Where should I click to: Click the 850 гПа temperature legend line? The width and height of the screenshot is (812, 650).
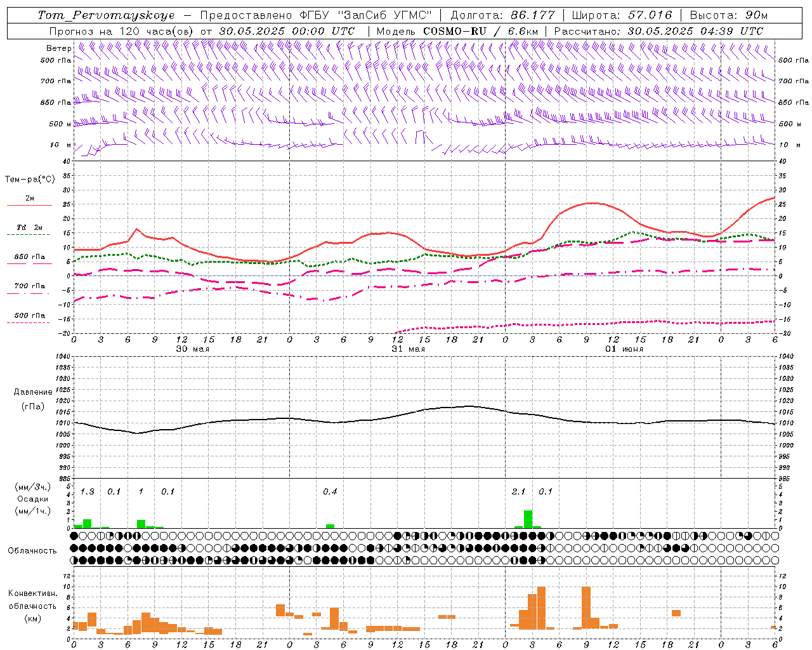(29, 263)
